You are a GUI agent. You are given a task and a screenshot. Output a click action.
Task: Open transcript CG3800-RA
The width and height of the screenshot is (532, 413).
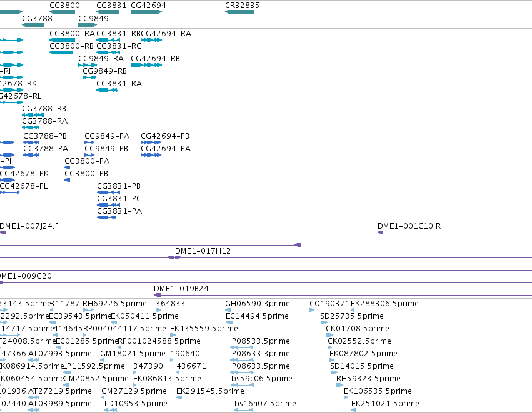(x=62, y=40)
